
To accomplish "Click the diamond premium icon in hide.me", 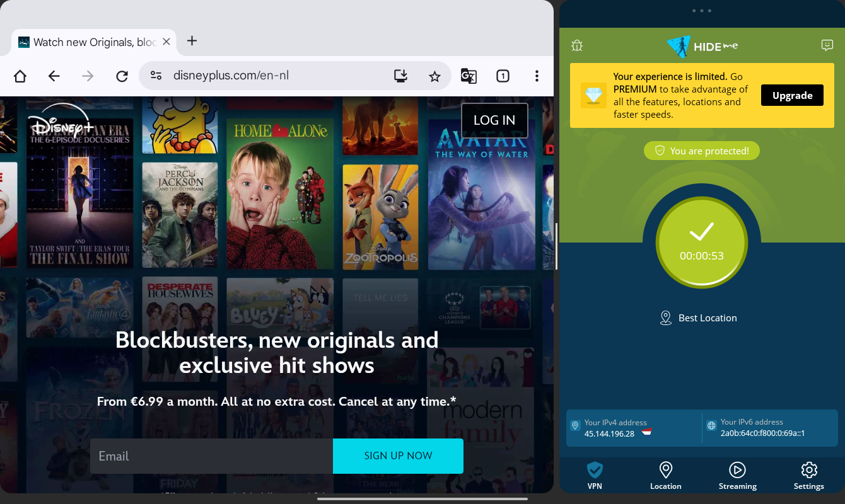I will [x=593, y=95].
